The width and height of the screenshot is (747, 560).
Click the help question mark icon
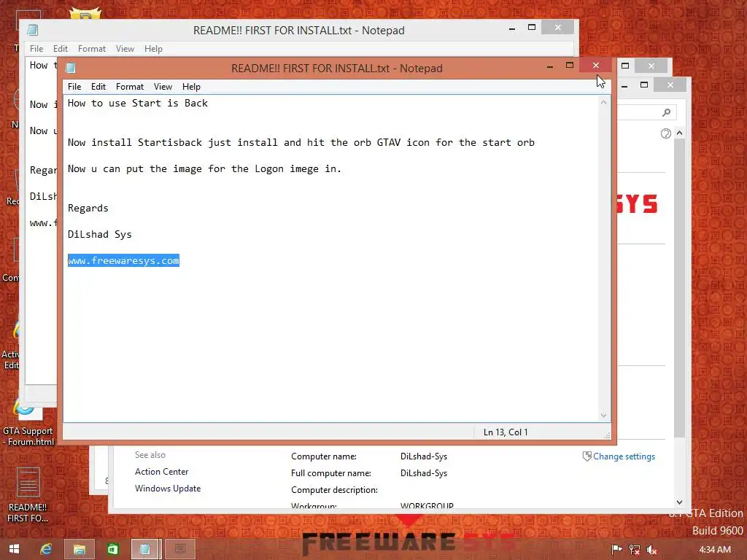pyautogui.click(x=665, y=133)
